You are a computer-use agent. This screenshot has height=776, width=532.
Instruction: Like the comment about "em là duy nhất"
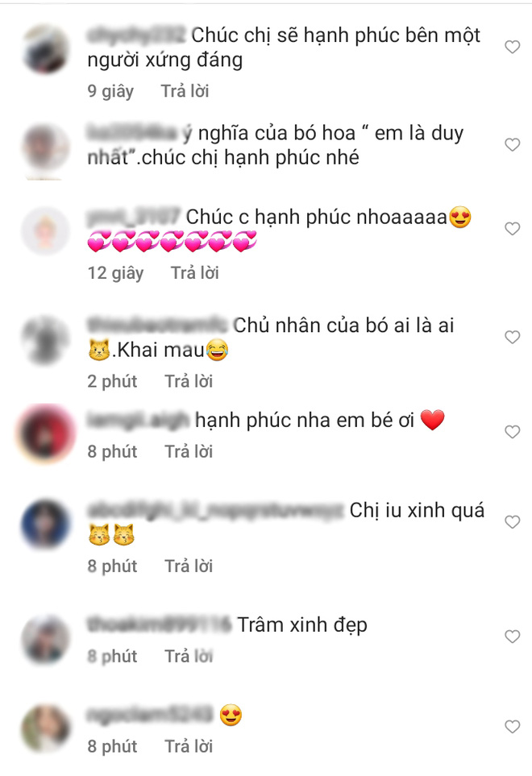pyautogui.click(x=512, y=144)
